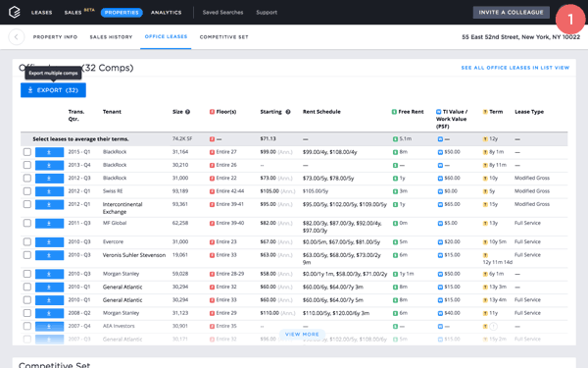Download the Intercontinental Exchange comp

pos(49,205)
